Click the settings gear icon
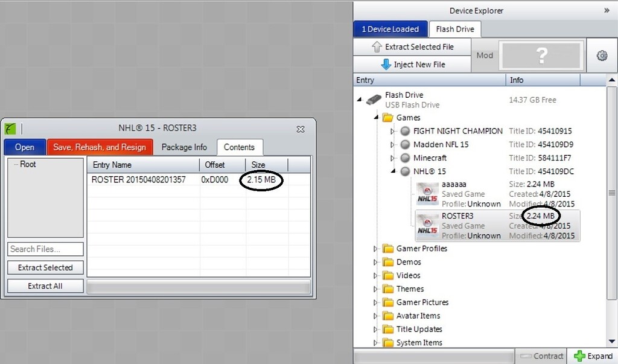This screenshot has width=618, height=364. point(602,56)
